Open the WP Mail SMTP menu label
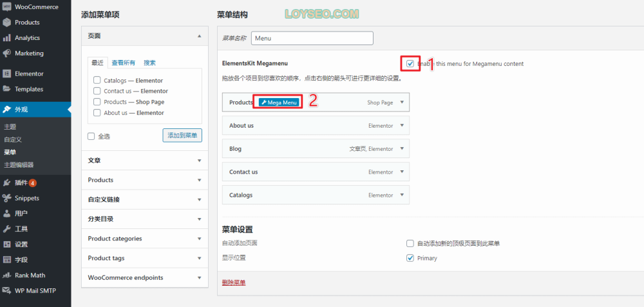Screen dimensions: 644x307 [x=35, y=290]
